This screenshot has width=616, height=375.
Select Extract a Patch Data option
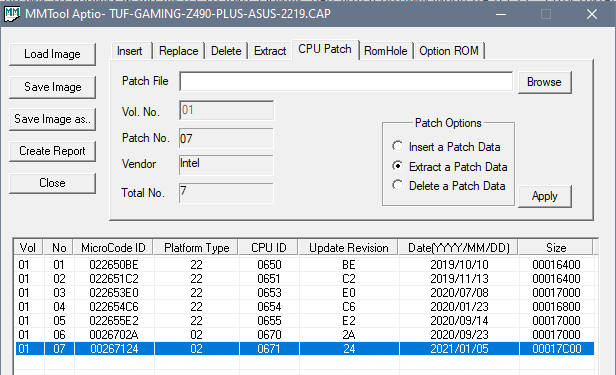449,166
